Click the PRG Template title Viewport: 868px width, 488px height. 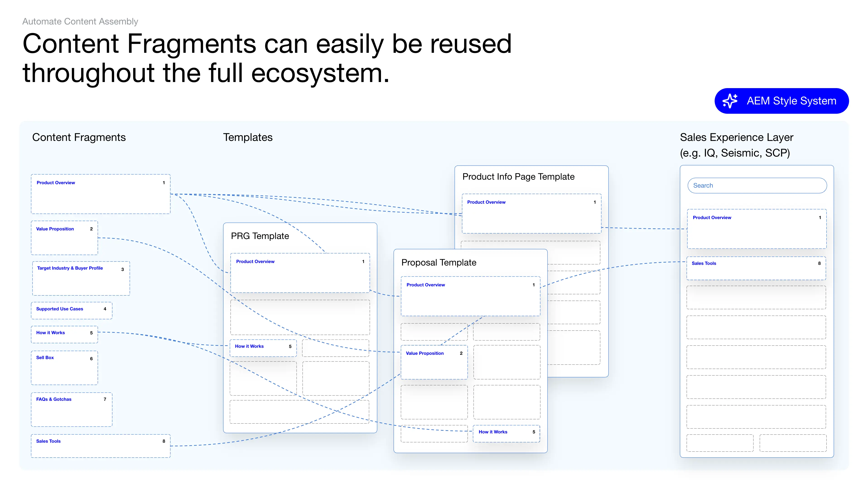click(x=260, y=236)
